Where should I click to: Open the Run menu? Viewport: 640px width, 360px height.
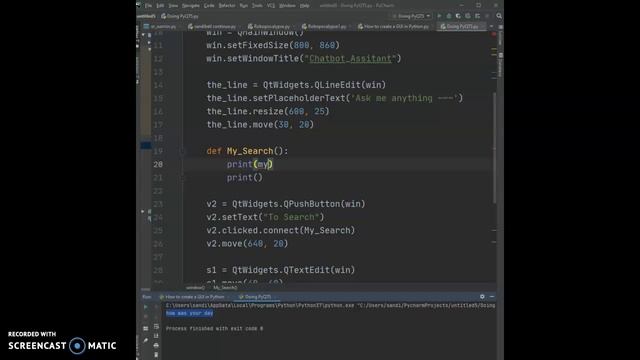point(244,6)
